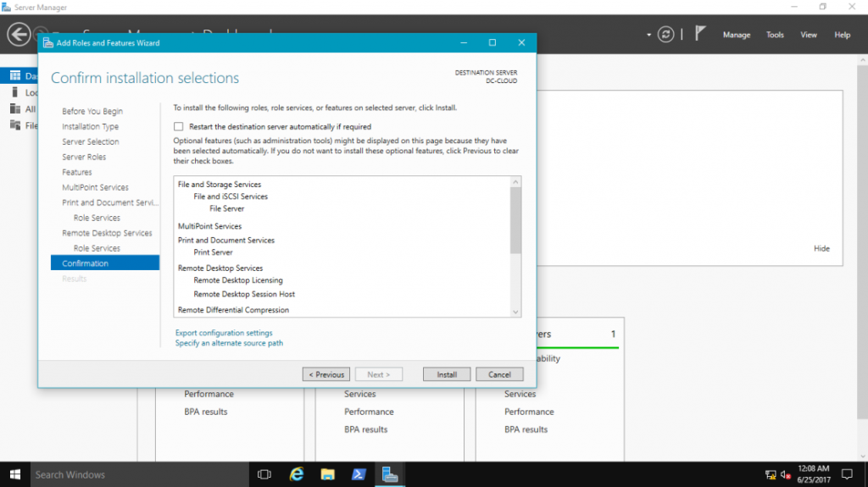The image size is (868, 487).
Task: Click the Install button
Action: pyautogui.click(x=447, y=374)
